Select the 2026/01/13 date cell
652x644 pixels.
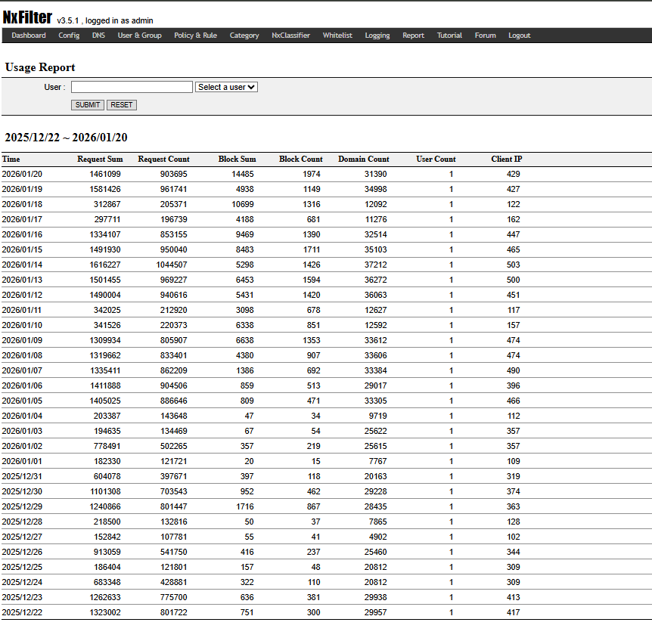click(x=22, y=280)
